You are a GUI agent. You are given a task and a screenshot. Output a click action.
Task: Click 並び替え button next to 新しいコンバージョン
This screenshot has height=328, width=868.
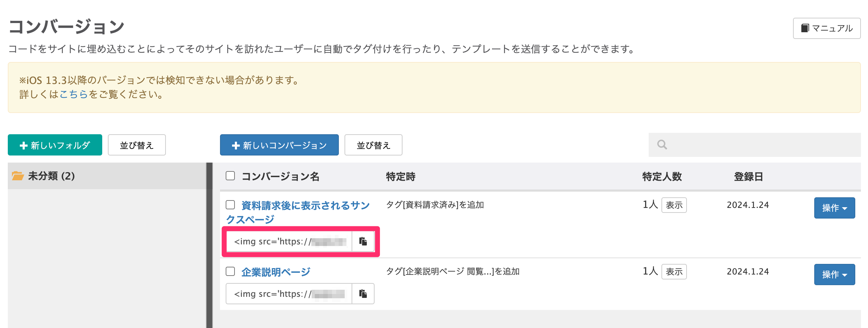click(x=373, y=145)
